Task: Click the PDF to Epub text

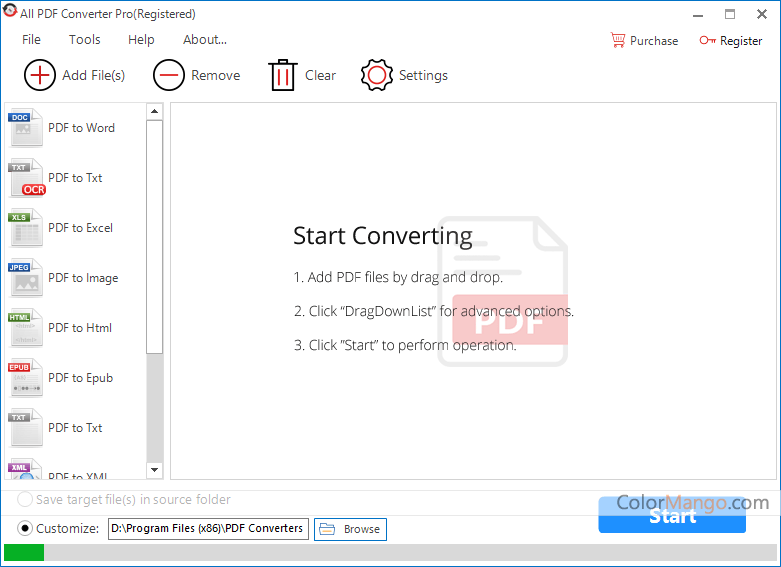Action: (x=80, y=378)
